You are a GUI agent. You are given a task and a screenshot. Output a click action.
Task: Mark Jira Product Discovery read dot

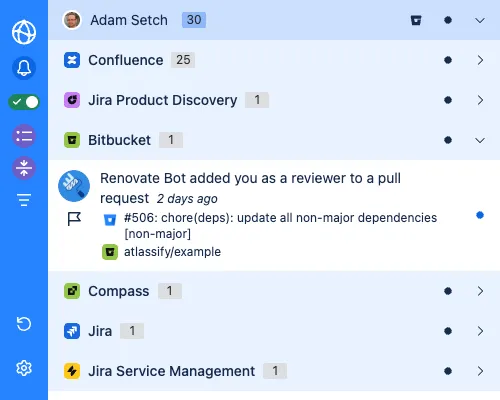[448, 100]
